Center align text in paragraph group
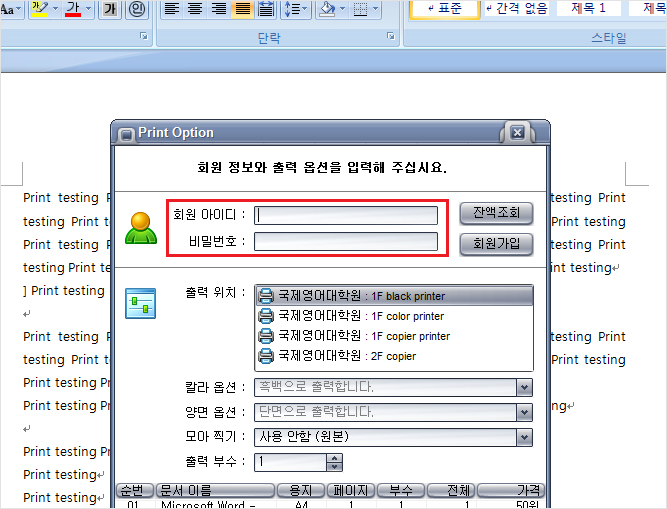Viewport: 667px width, 509px height. pos(195,9)
